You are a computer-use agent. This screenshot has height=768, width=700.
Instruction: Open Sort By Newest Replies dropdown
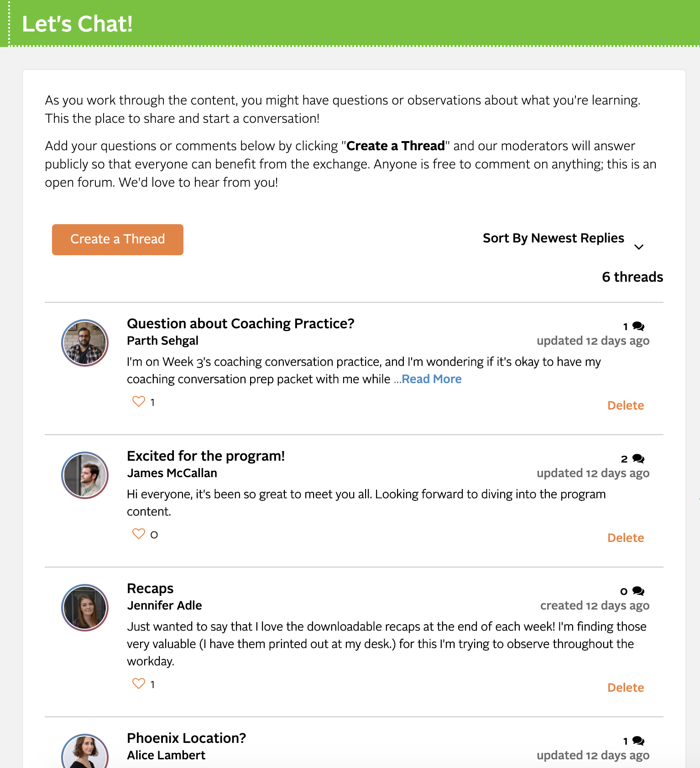pyautogui.click(x=553, y=238)
